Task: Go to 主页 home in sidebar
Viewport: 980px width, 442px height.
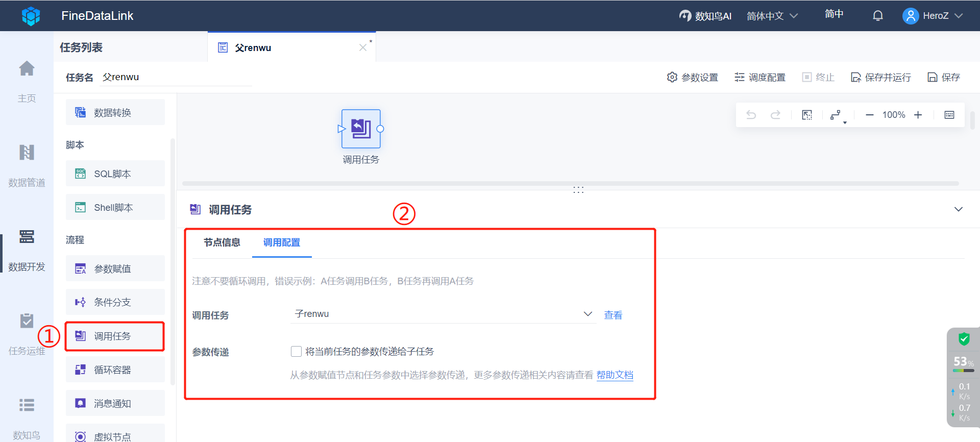Action: click(27, 82)
